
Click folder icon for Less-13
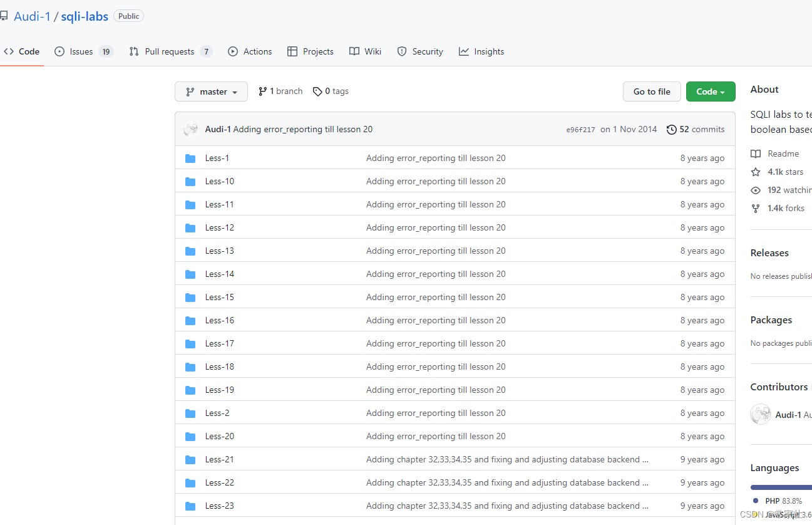[x=190, y=251]
